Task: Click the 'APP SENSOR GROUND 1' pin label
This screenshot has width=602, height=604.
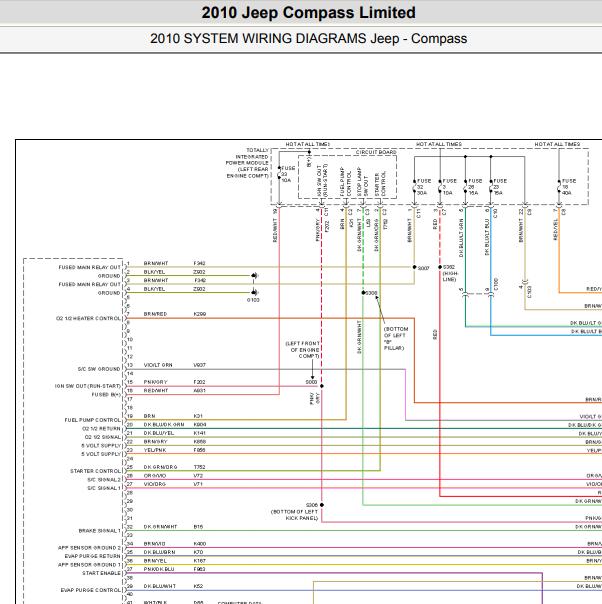Action: click(89, 564)
